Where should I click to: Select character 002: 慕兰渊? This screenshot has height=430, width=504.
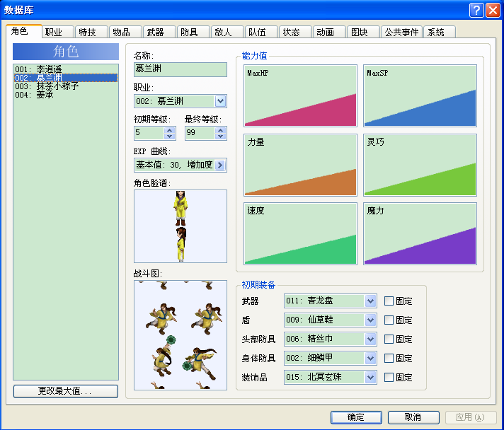coord(66,78)
